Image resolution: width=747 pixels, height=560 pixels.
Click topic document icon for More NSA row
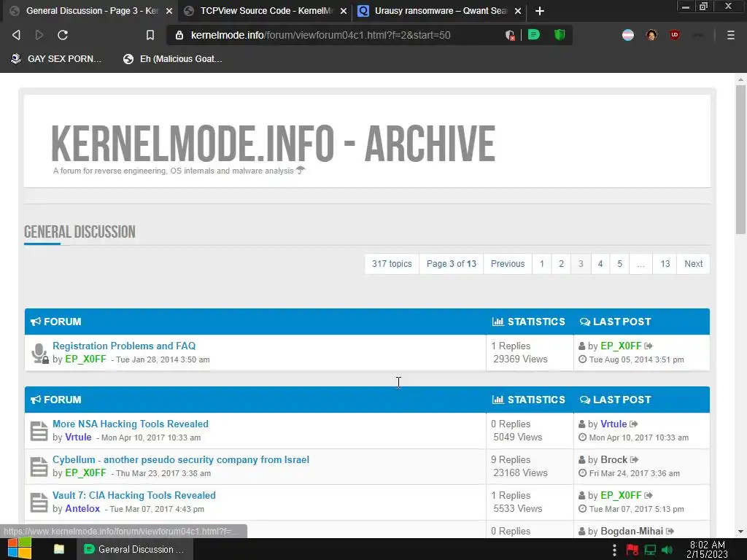39,431
